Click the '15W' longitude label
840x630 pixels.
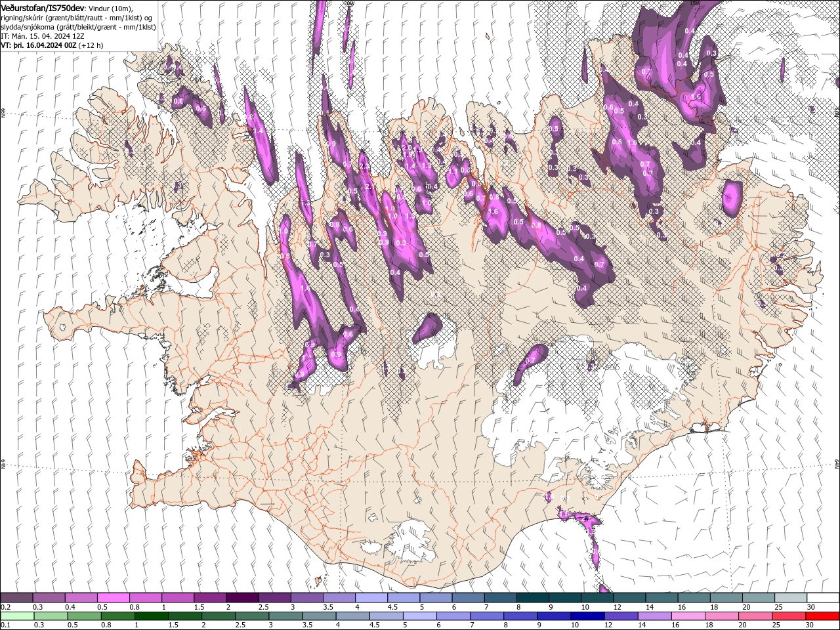(x=696, y=3)
